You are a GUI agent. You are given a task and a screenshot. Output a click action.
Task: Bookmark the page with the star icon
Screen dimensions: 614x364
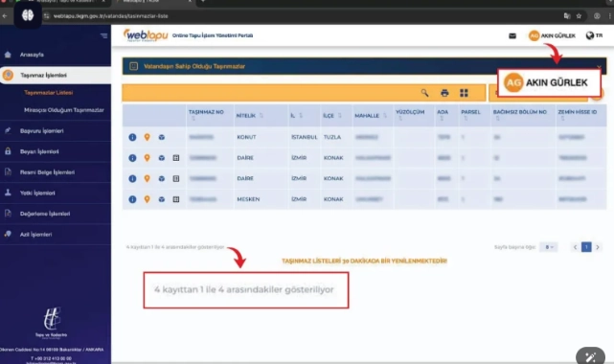click(579, 16)
